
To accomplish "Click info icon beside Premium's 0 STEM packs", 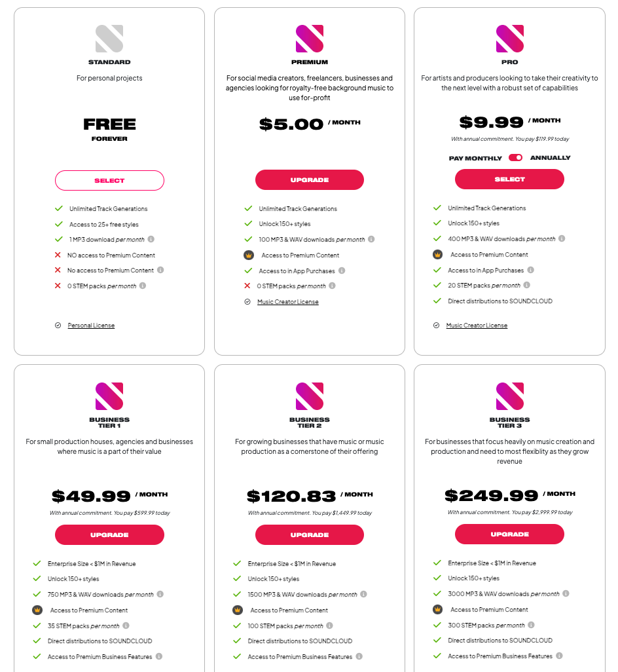I will (332, 286).
